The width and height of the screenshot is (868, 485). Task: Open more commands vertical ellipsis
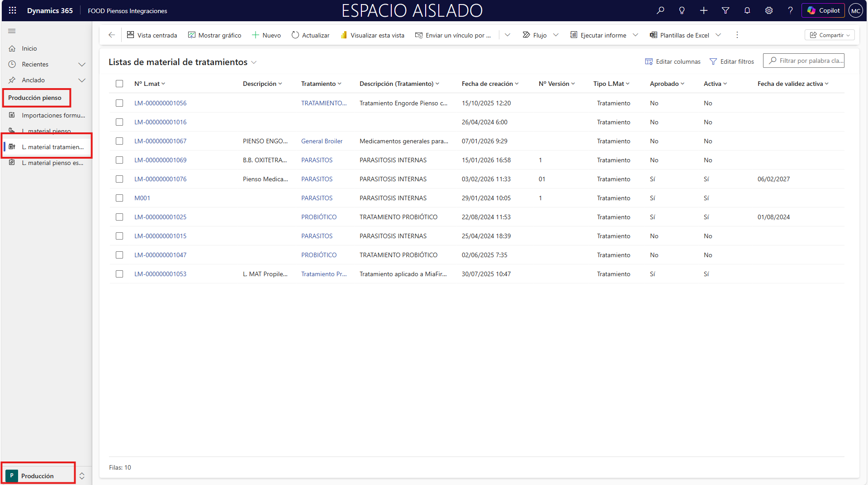(x=737, y=35)
